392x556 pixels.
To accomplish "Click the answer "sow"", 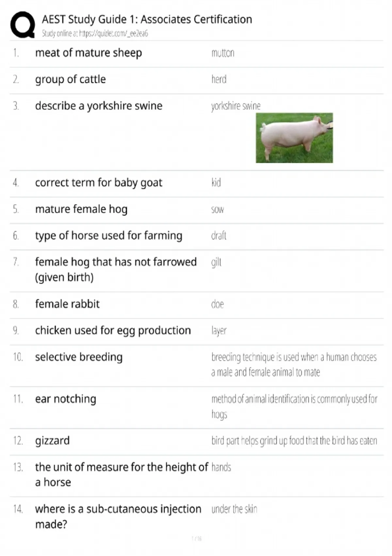I will [x=217, y=209].
